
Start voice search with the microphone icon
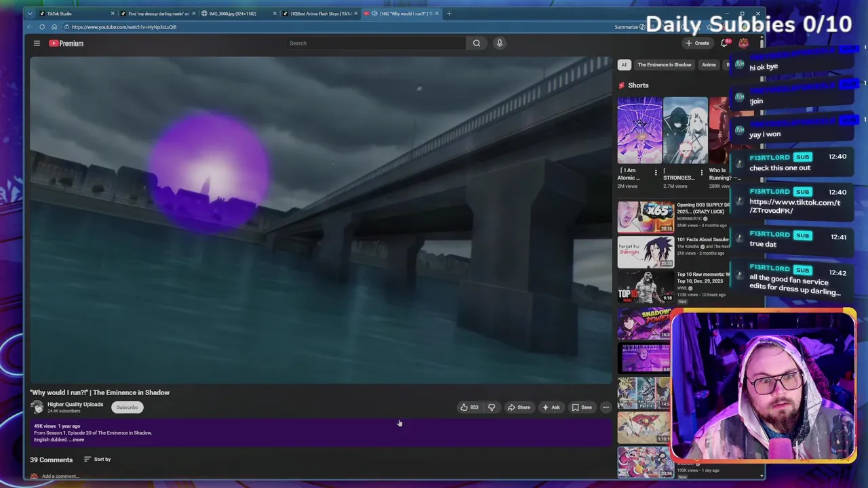tap(500, 43)
